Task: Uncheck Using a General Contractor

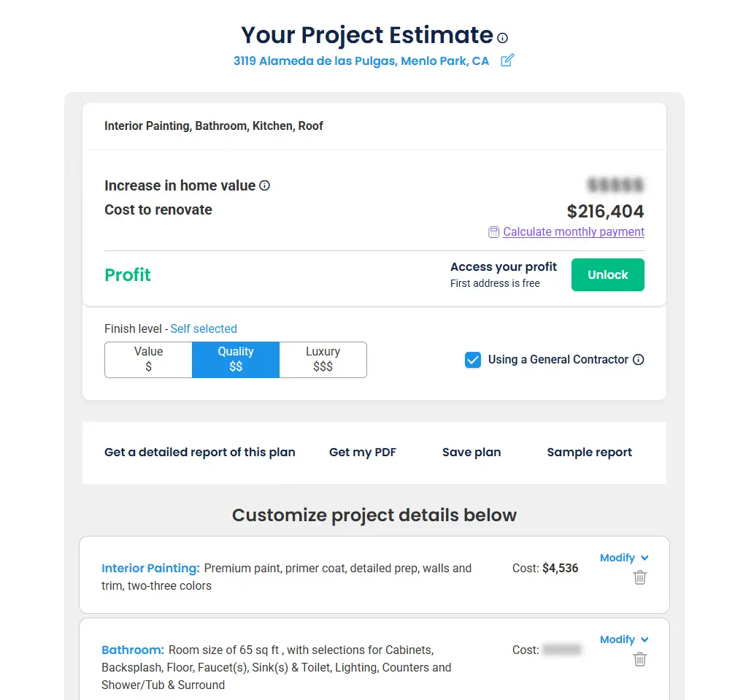Action: point(473,360)
